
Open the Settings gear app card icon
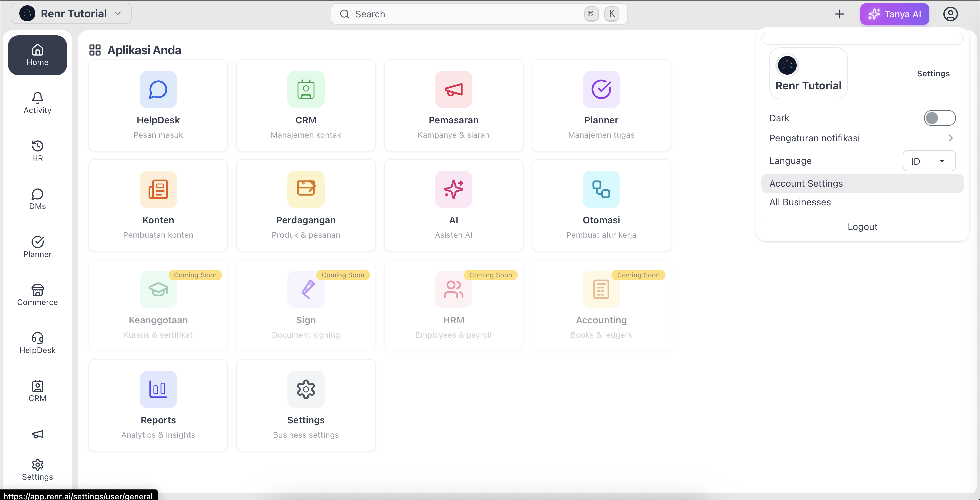coord(305,389)
